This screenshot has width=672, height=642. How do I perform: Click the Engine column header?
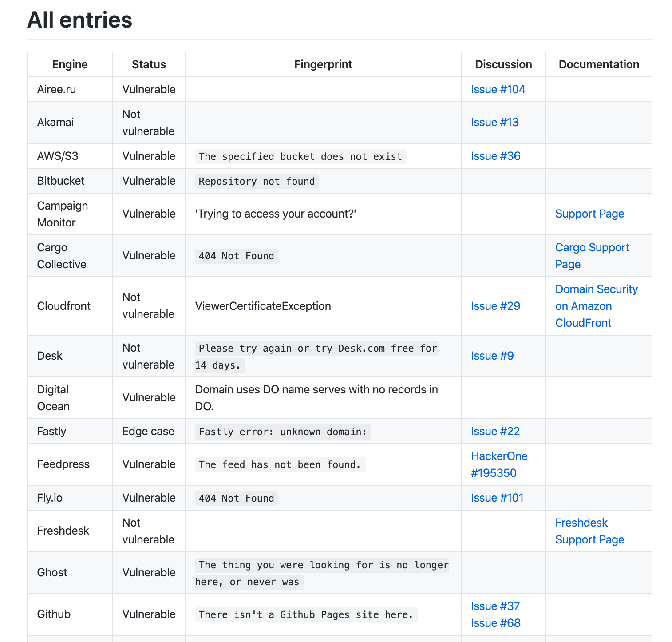click(70, 64)
